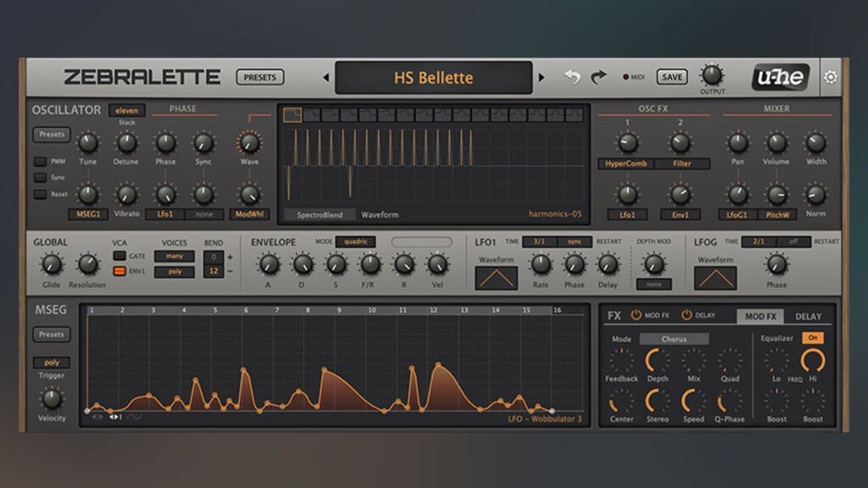Open the eleven Stack selector
Viewport: 868px width, 488px height.
coord(125,110)
